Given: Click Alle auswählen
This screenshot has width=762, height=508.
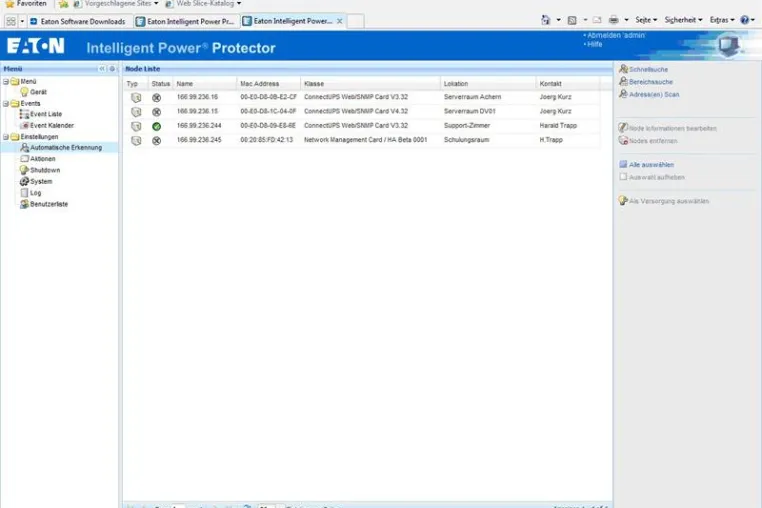Looking at the screenshot, I should click(646, 165).
